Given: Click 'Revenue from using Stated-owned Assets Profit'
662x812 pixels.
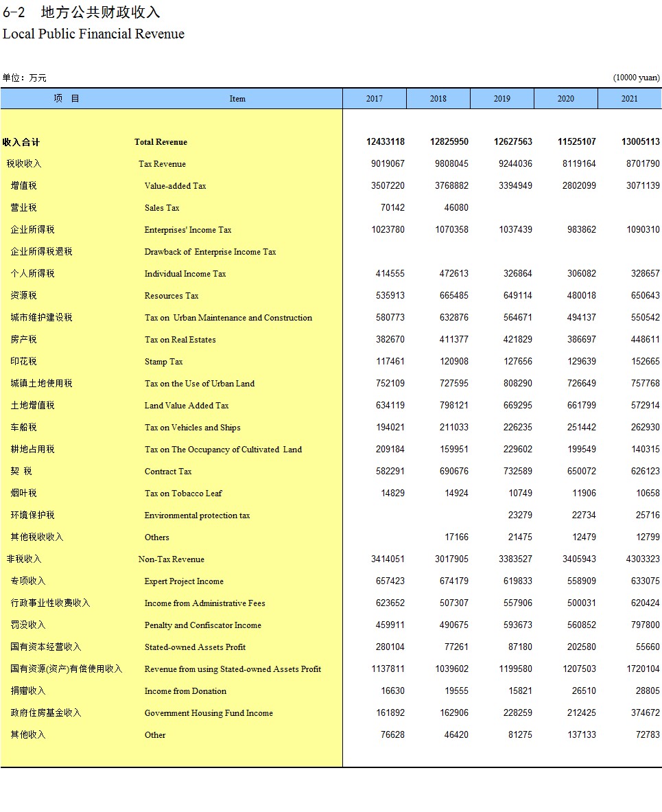Looking at the screenshot, I should click(x=233, y=669).
